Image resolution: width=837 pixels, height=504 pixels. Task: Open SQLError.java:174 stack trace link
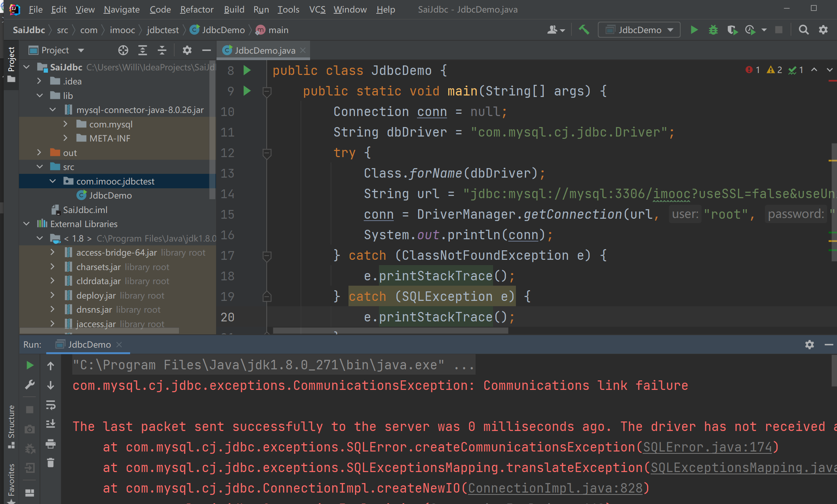(707, 447)
